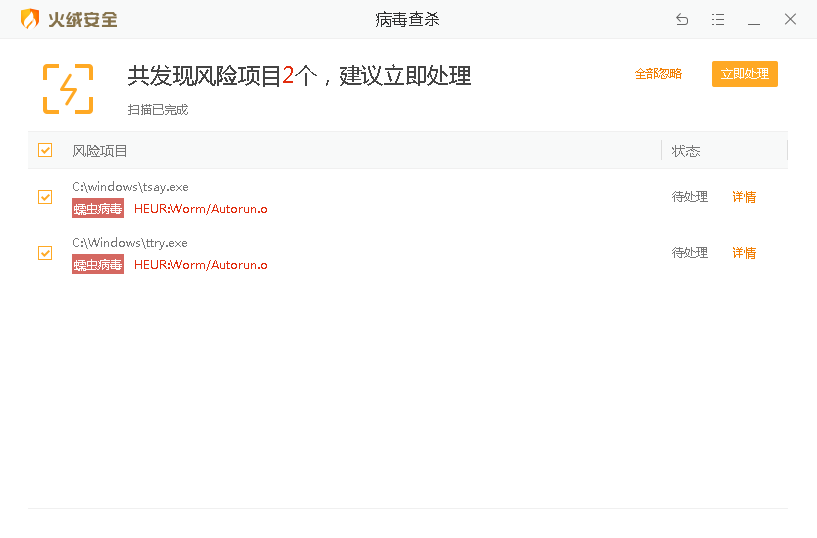
Task: Click the 状态 column header
Action: [x=686, y=151]
